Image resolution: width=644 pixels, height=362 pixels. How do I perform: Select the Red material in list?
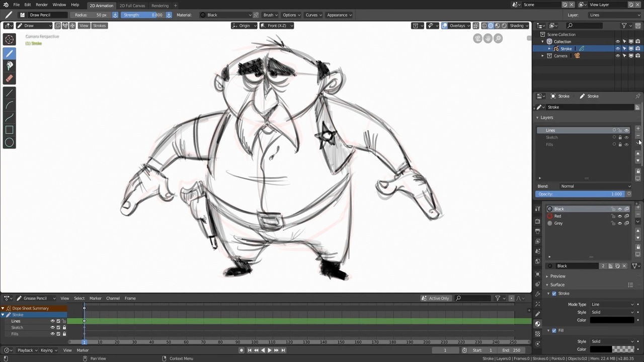pyautogui.click(x=557, y=216)
